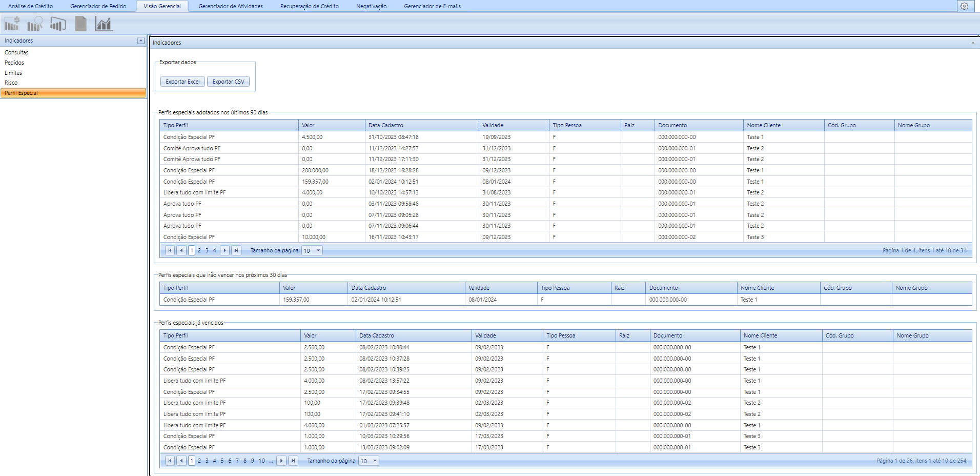Click date 16/11/2023 10:43:17
The width and height of the screenshot is (980, 476).
(x=393, y=237)
